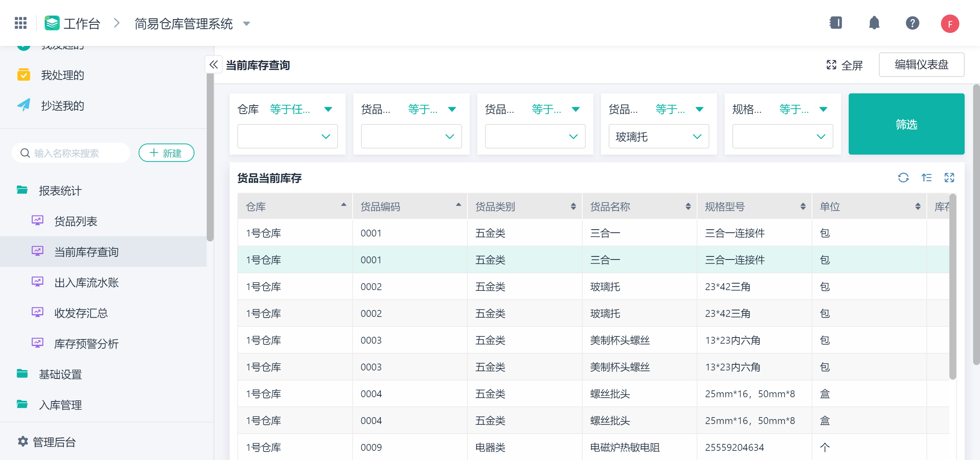
Task: Open the help question-mark icon
Action: point(912,23)
